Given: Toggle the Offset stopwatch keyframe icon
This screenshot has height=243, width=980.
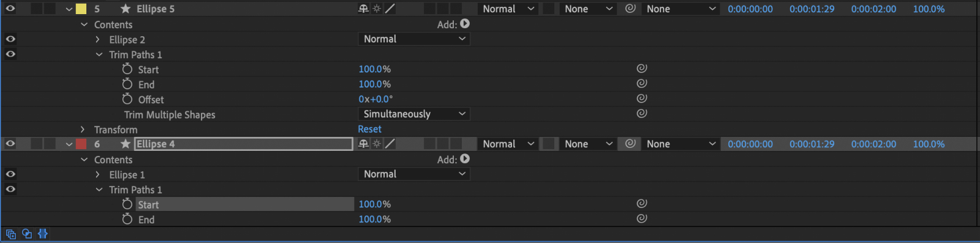Looking at the screenshot, I should (127, 99).
